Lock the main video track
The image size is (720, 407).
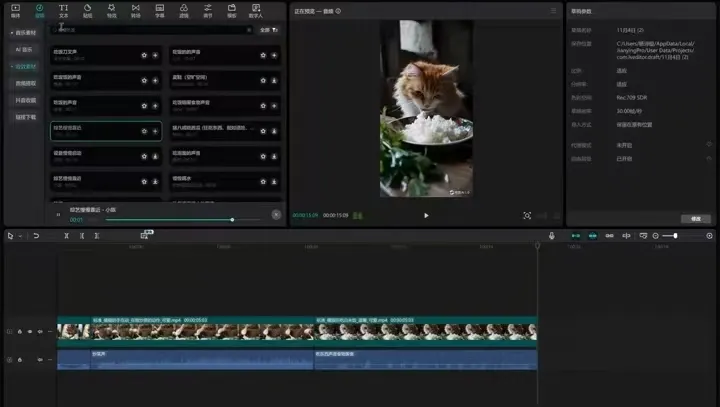tap(20, 332)
